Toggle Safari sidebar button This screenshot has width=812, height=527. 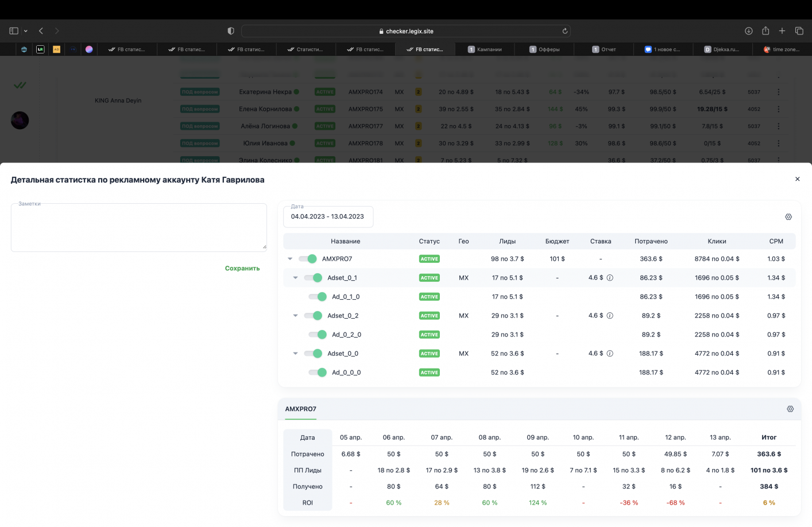[14, 31]
